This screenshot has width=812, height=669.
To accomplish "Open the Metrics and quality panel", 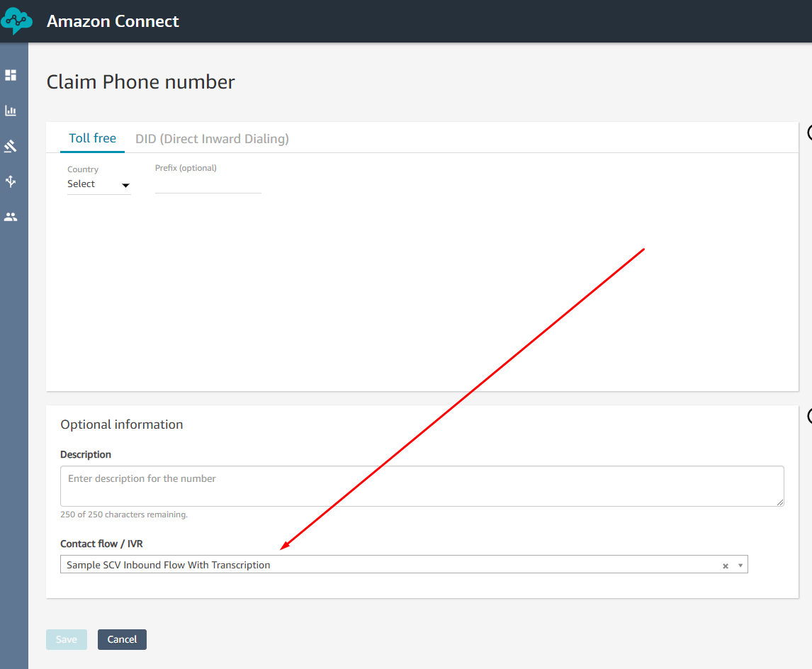I will 11,110.
